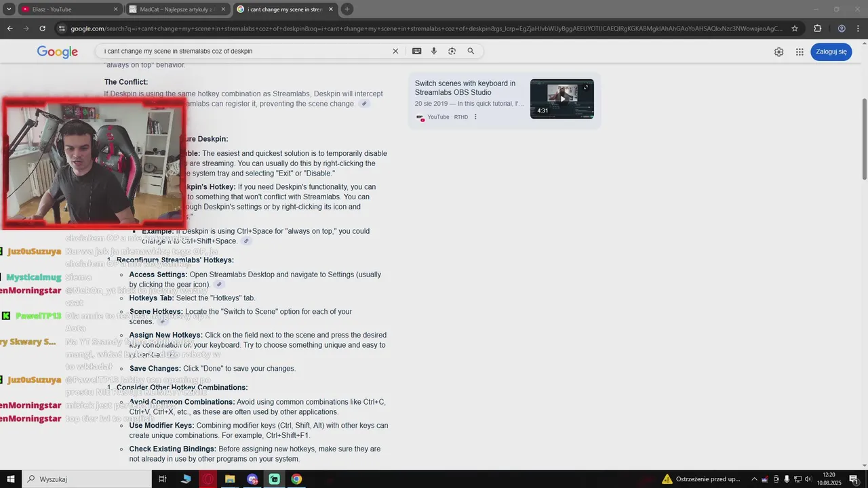Submit search with the magnifying glass icon

471,51
